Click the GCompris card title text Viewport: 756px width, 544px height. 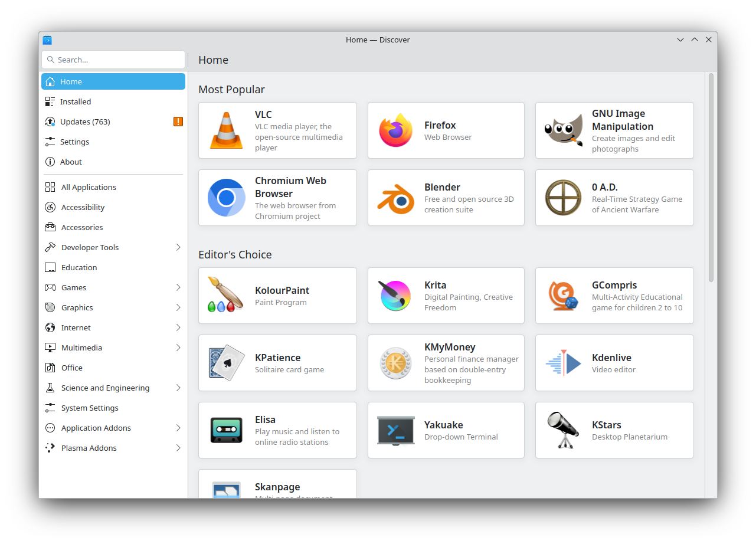tap(614, 285)
